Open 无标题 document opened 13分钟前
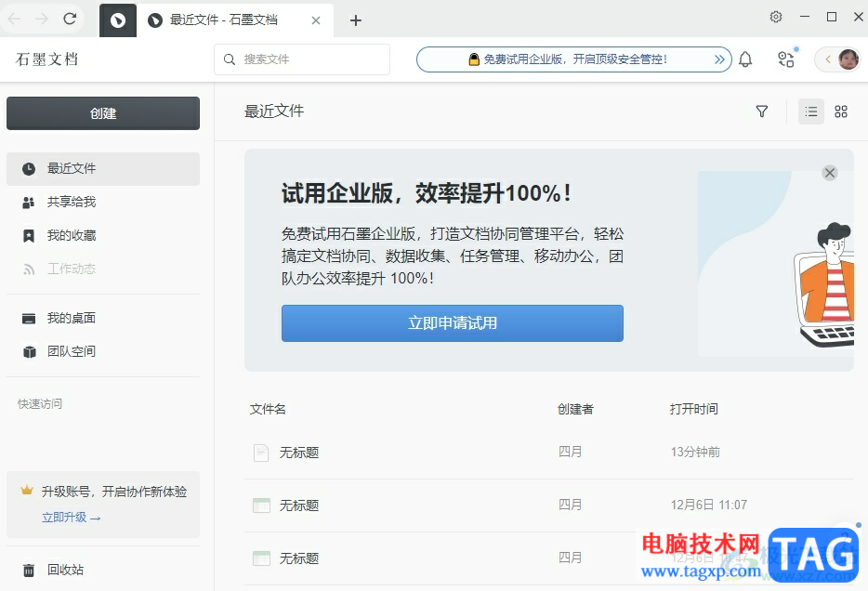Viewport: 868px width, 591px height. pos(549,453)
